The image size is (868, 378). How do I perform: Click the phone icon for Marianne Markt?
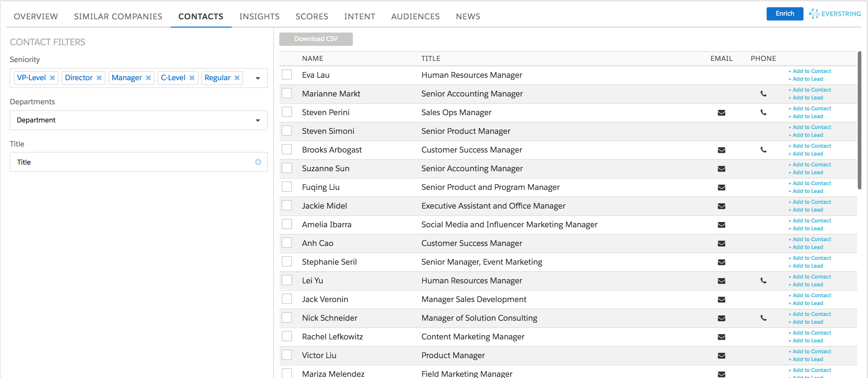click(x=763, y=94)
